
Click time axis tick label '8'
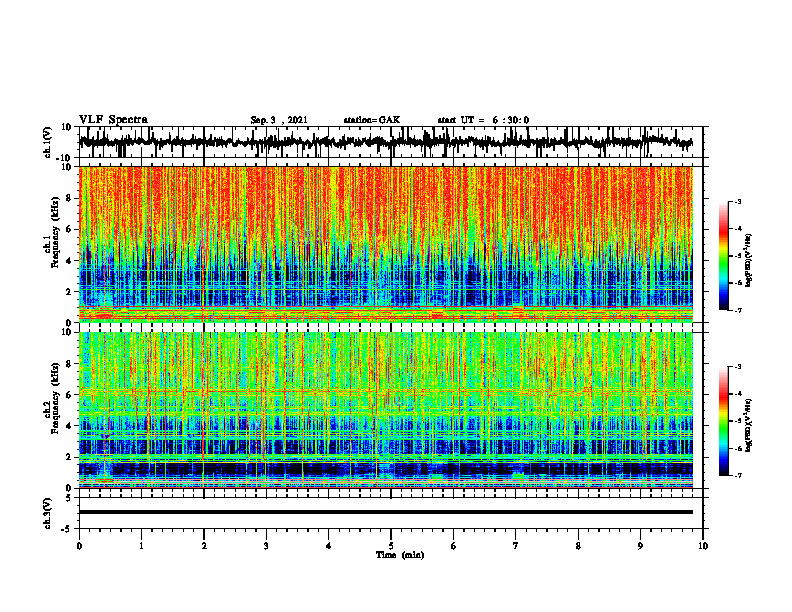click(x=578, y=546)
